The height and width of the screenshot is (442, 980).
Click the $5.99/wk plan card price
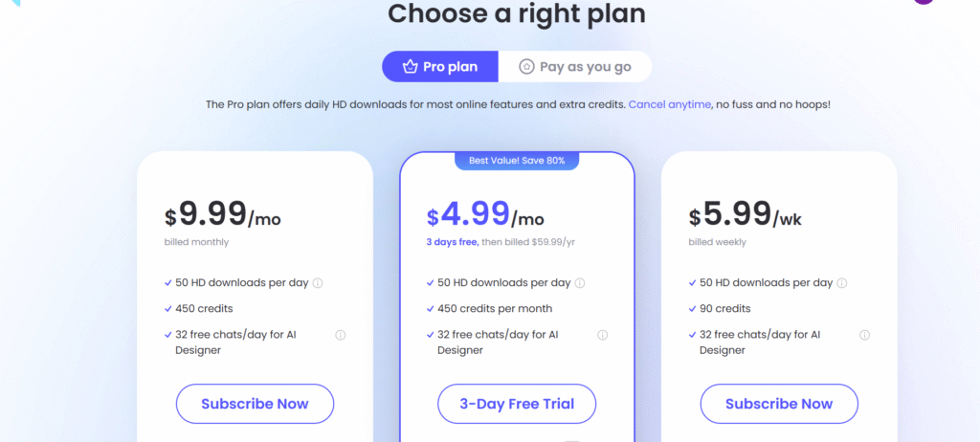[745, 214]
